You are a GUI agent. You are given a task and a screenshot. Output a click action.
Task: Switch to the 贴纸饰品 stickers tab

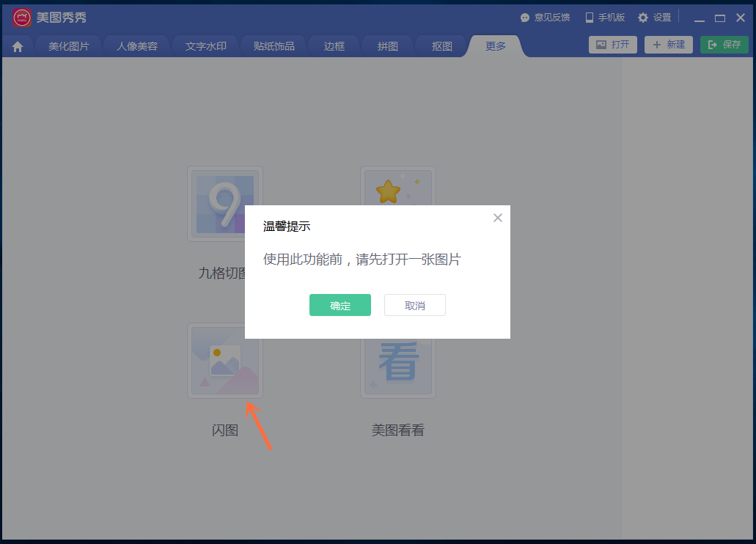click(274, 45)
